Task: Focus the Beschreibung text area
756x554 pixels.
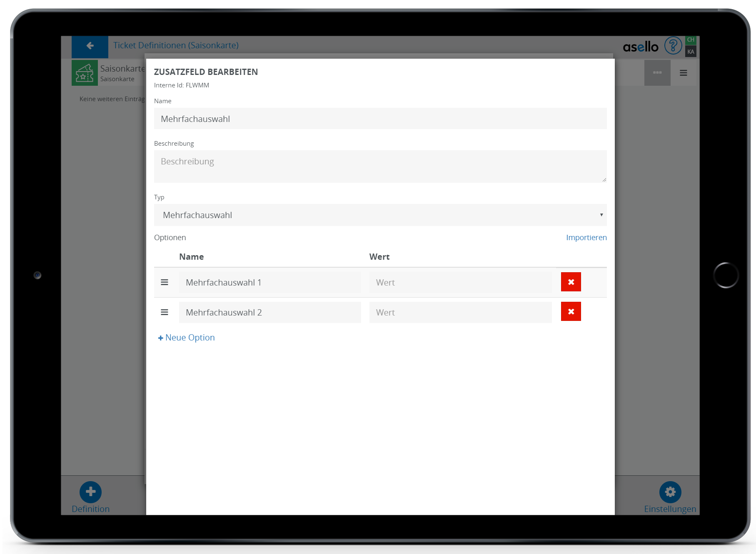Action: coord(380,166)
